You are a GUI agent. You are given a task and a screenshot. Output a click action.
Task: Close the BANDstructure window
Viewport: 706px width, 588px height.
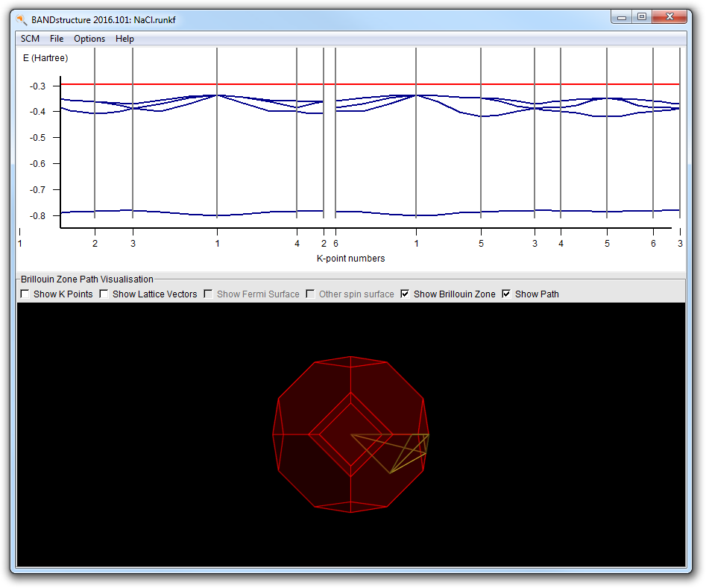coord(669,17)
